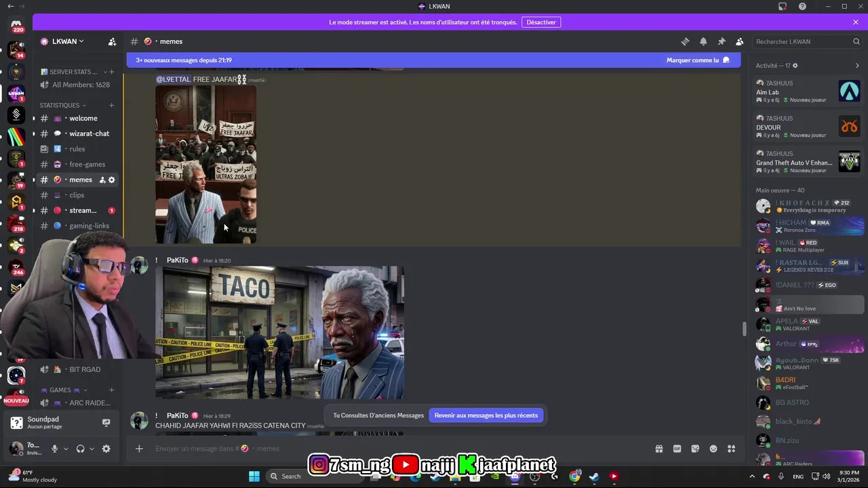The image size is (868, 488).
Task: Toggle Windows taskbar microphone icon
Action: point(781,476)
